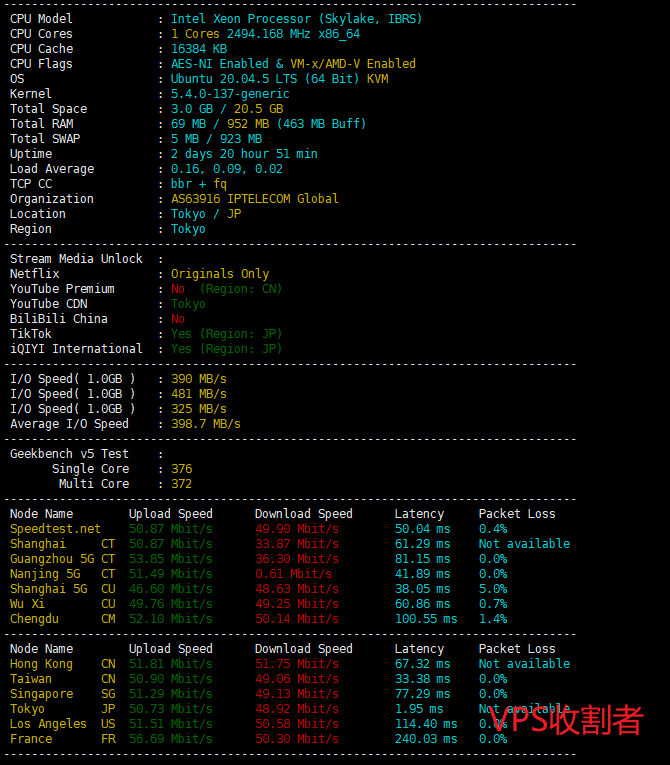Click the AS63916 IPTELECOM Global organization text
The image size is (670, 765).
254,199
